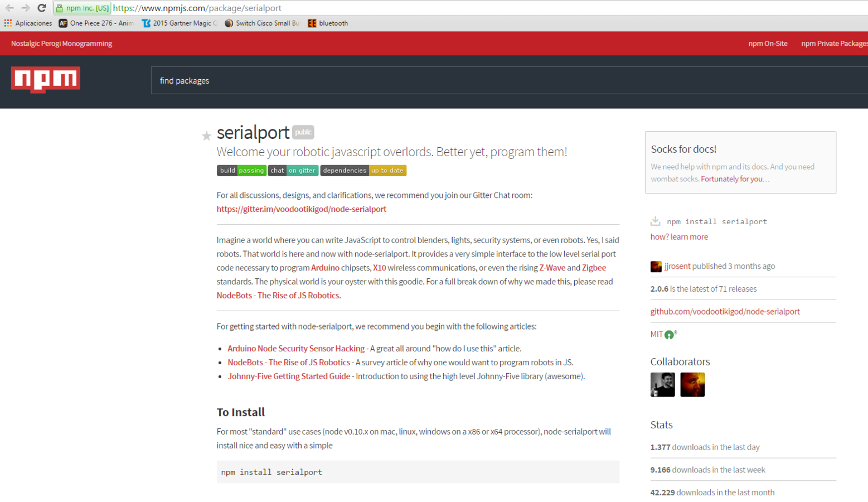Open the second collaborator's red avatar

[x=692, y=385]
